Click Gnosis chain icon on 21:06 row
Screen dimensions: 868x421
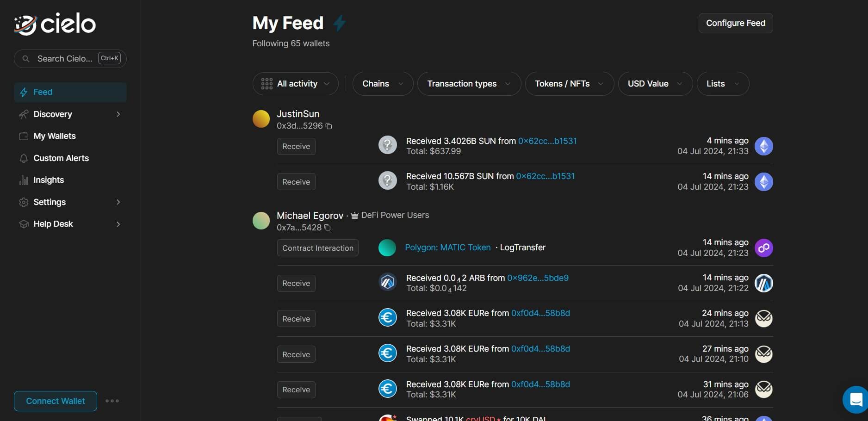[764, 390]
